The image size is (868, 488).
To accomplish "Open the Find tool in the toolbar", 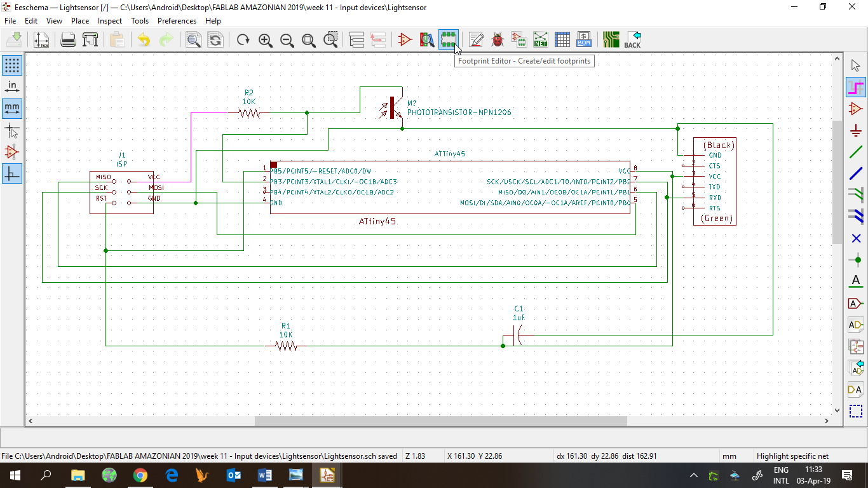I will (193, 39).
